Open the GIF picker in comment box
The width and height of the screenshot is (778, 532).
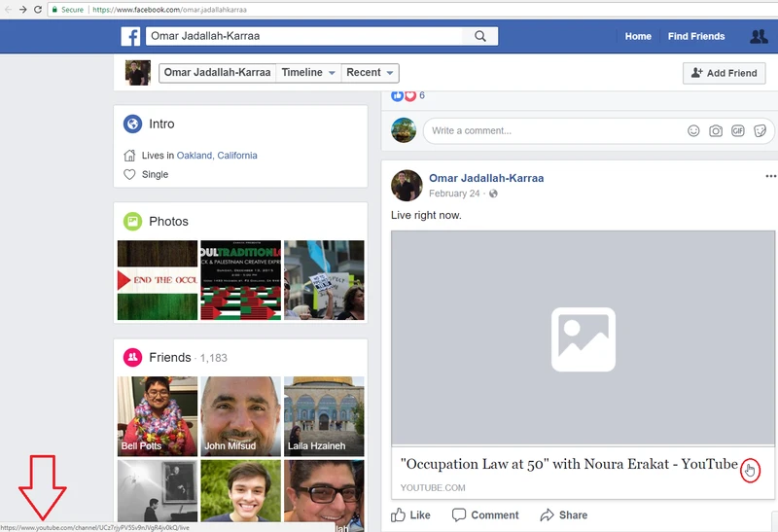738,130
